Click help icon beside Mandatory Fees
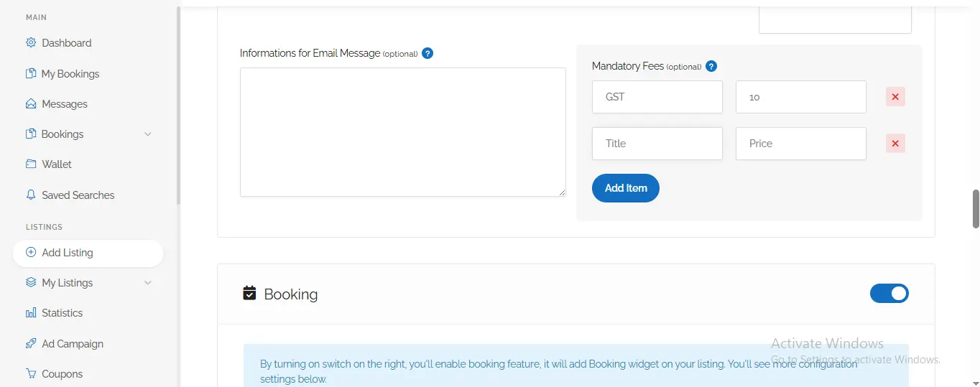Image resolution: width=980 pixels, height=387 pixels. click(x=711, y=66)
